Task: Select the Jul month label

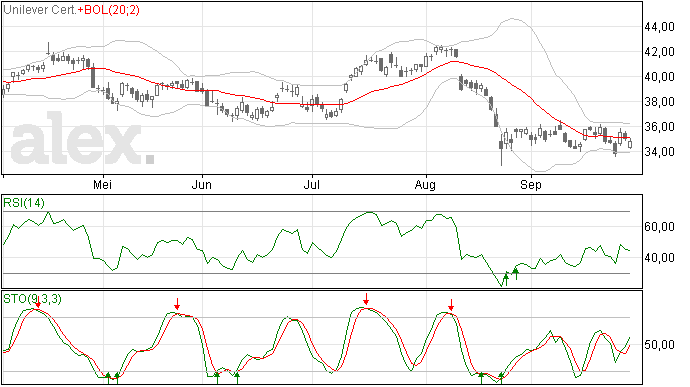Action: pyautogui.click(x=312, y=185)
